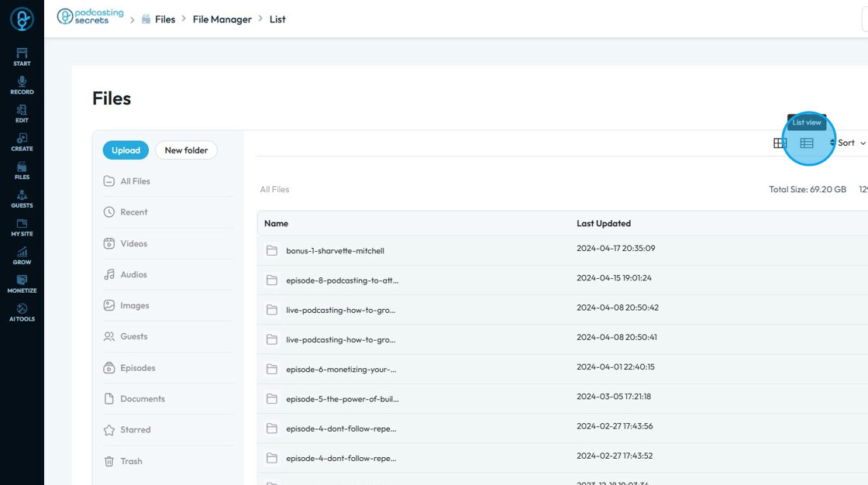The height and width of the screenshot is (485, 868).
Task: Open the Create section in sidebar
Action: pos(22,142)
